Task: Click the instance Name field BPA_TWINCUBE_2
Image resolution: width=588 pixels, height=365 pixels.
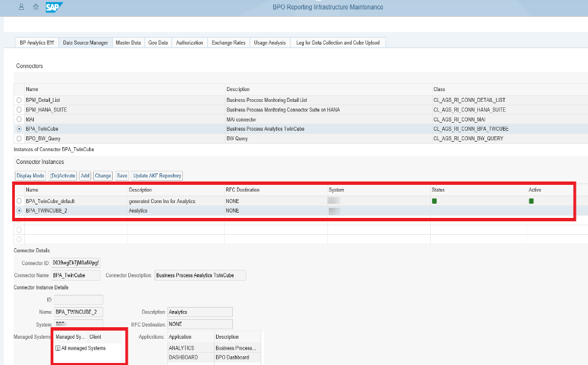Action: point(78,312)
